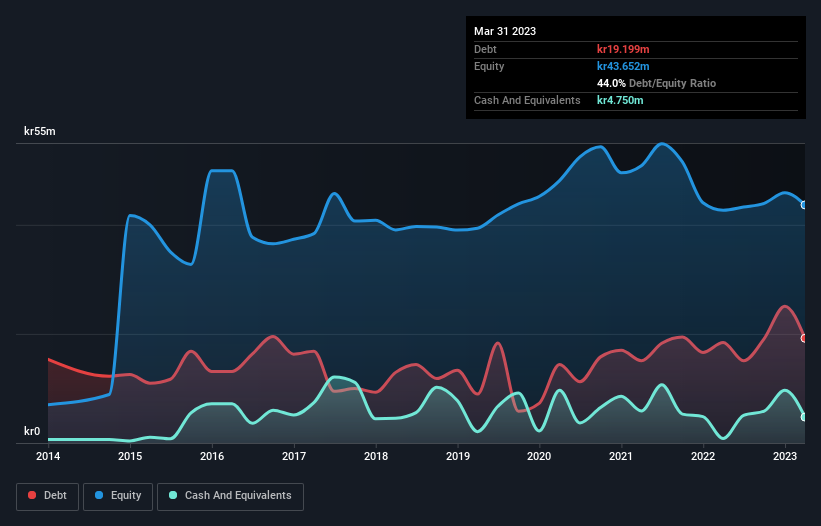Click the Debt label in tooltip
Image resolution: width=821 pixels, height=526 pixels.
(x=485, y=49)
